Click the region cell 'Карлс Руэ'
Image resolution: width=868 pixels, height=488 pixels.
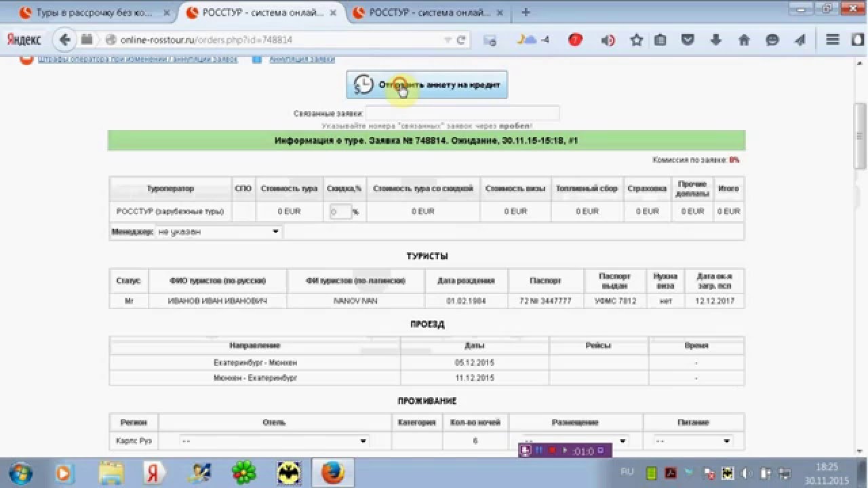(x=134, y=441)
